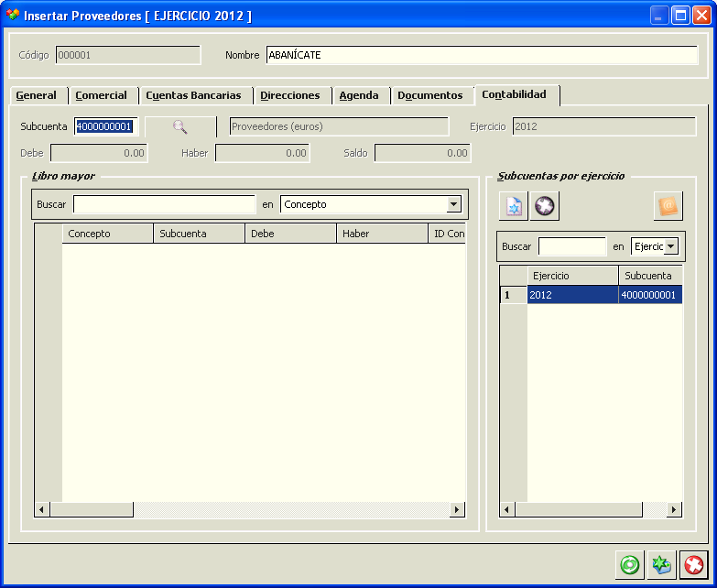
Task: Click the Subcuentas por ejercicio Buscar field
Action: pos(572,246)
